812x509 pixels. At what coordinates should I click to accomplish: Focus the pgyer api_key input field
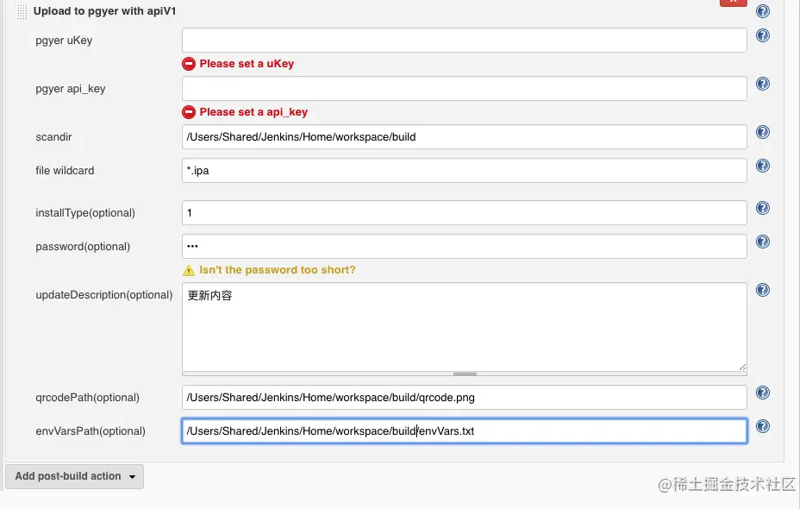coord(464,89)
